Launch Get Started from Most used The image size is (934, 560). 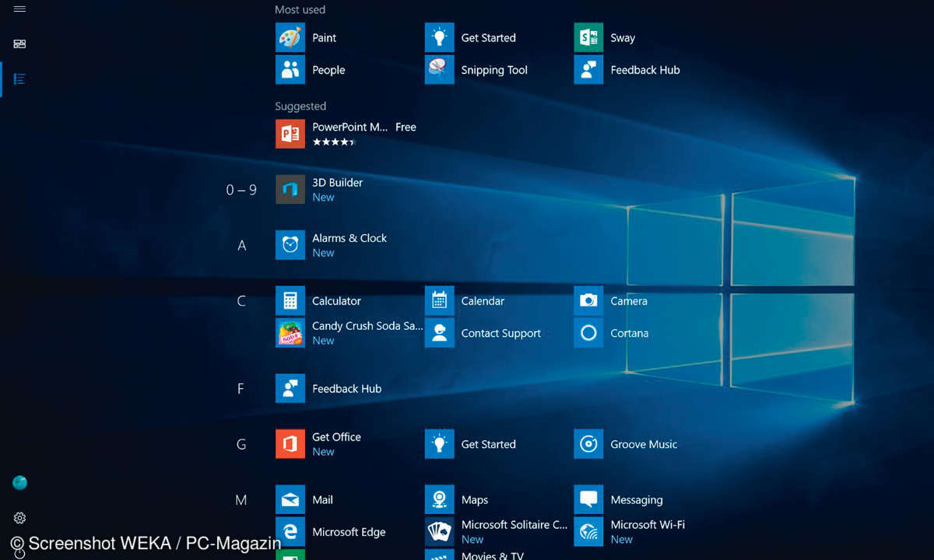(440, 37)
